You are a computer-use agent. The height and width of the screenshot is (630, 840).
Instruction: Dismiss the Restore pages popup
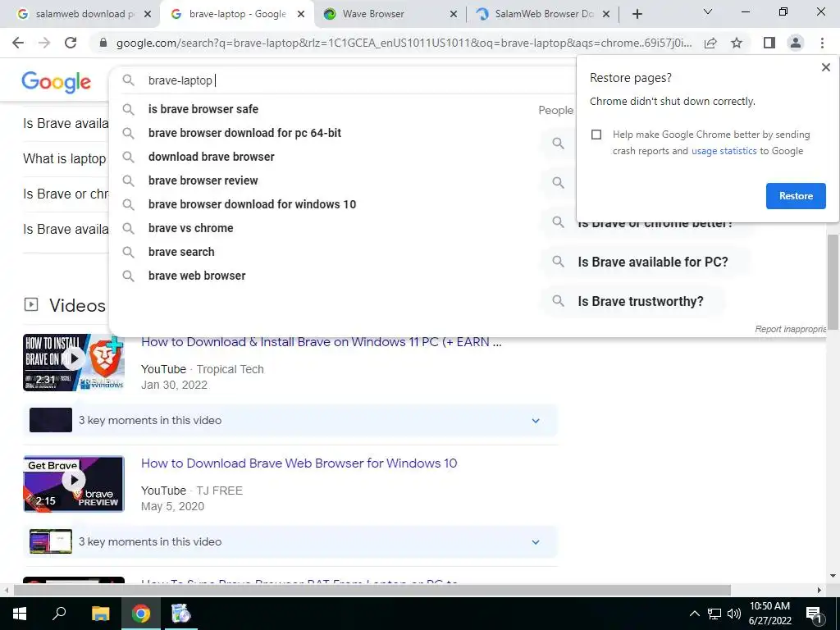click(825, 67)
